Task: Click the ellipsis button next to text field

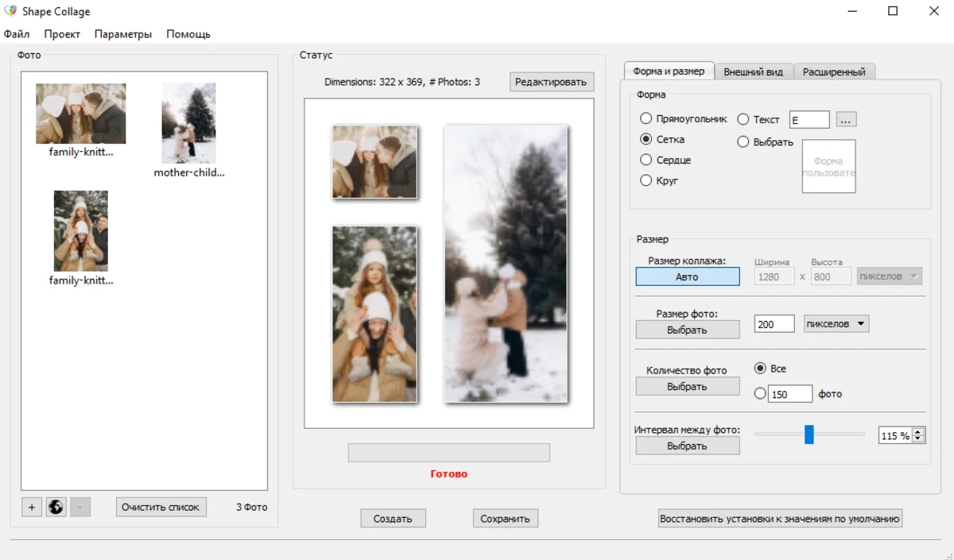Action: [x=846, y=119]
